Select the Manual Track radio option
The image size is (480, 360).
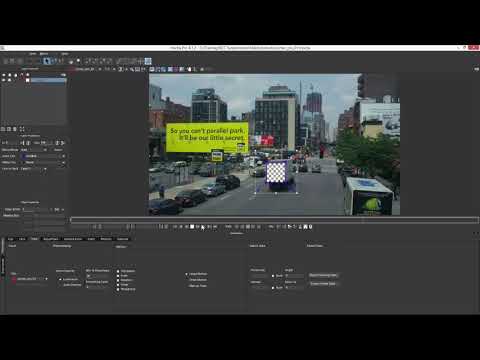pos(187,286)
